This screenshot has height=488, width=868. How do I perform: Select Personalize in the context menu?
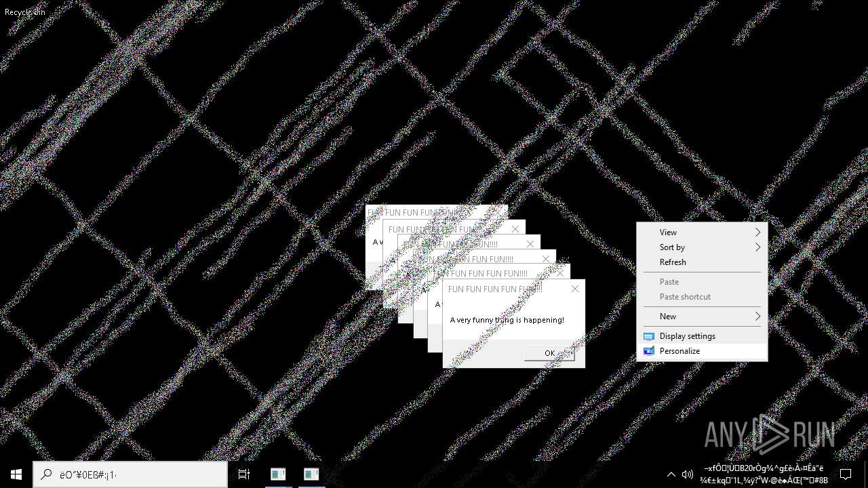[702, 351]
